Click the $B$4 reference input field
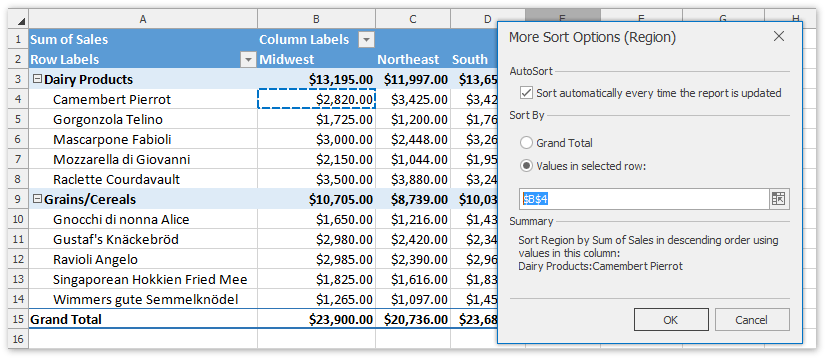The height and width of the screenshot is (361, 828). [x=644, y=199]
